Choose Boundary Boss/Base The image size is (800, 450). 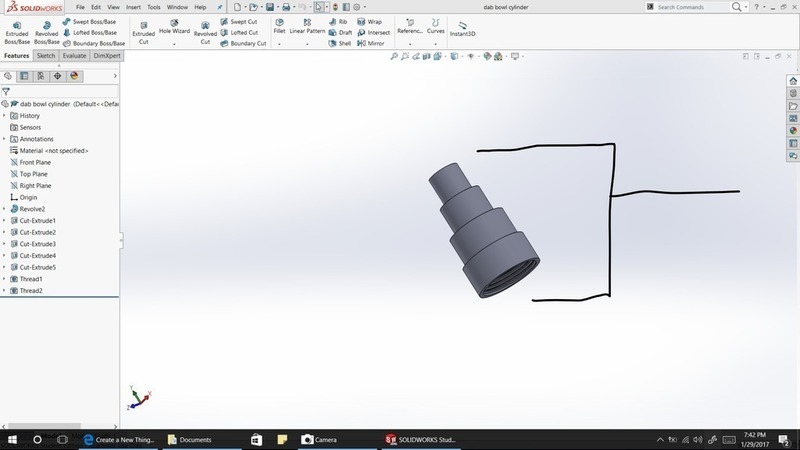coord(93,43)
